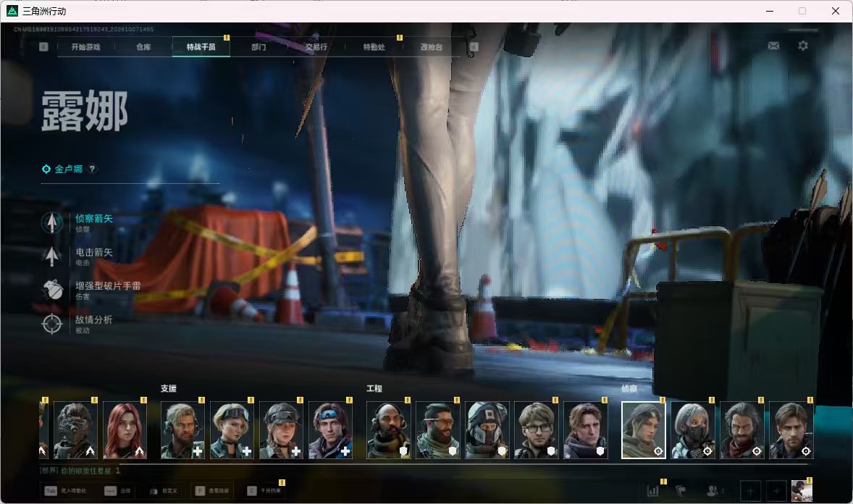Click the question mark beside 金卢娜
The image size is (853, 504).
pos(93,169)
